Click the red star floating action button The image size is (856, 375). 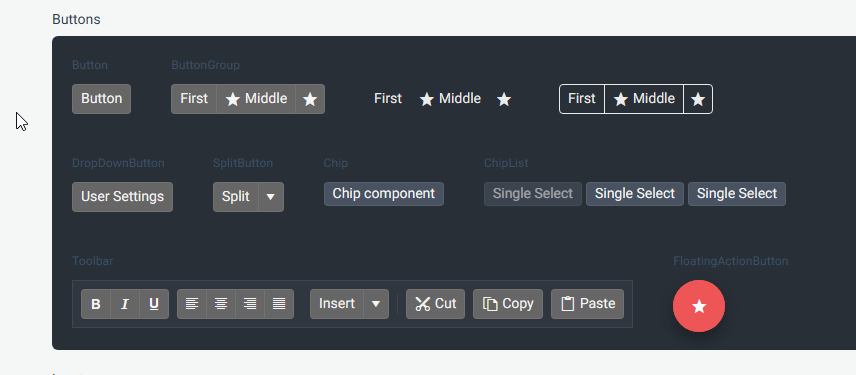(x=699, y=306)
